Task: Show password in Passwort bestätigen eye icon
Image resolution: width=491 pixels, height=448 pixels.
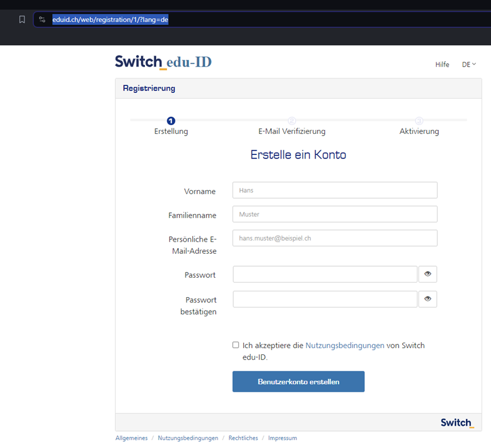Action: tap(428, 299)
